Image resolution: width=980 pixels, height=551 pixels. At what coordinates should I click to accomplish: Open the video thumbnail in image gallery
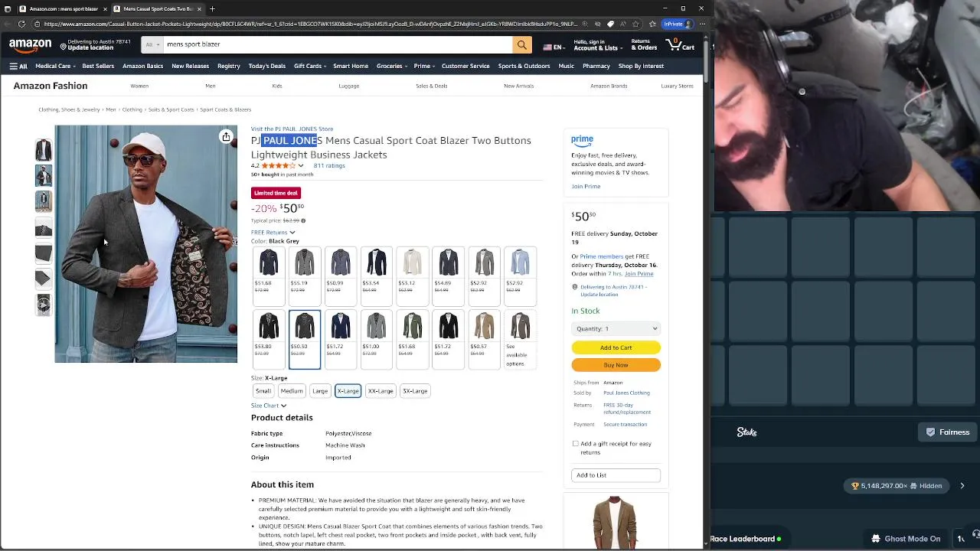(x=44, y=305)
